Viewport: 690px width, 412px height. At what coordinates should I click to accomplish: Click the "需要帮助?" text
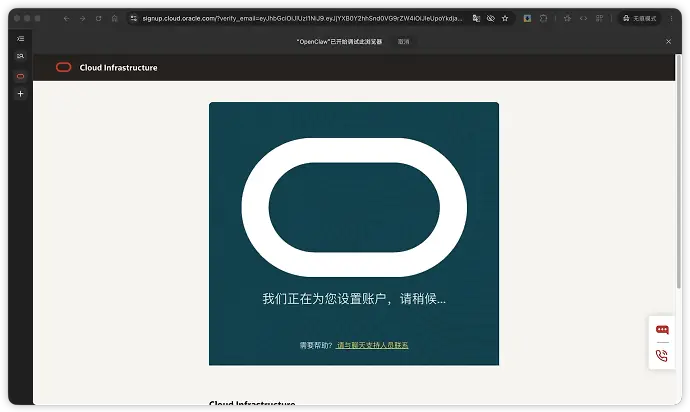[316, 346]
